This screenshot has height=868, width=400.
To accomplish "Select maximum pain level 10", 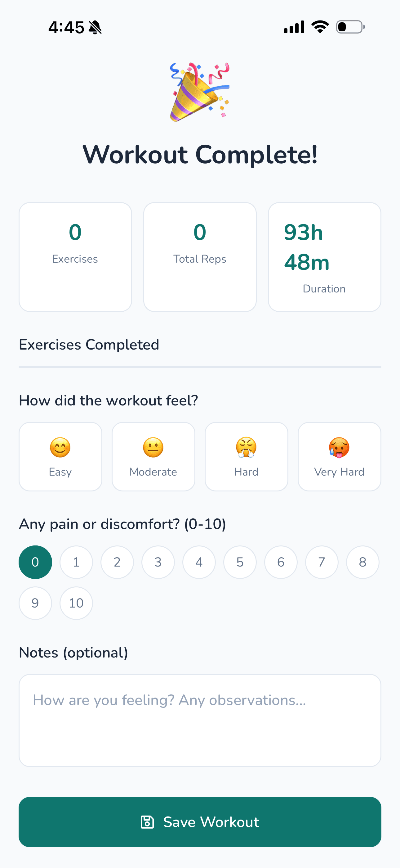I will tap(76, 603).
